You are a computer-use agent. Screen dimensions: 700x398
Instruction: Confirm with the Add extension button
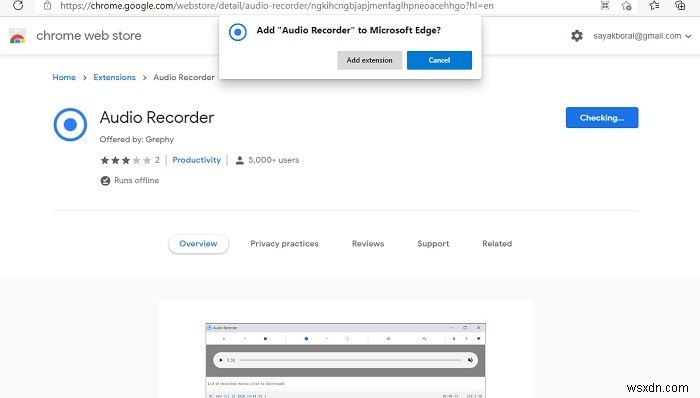[x=370, y=60]
